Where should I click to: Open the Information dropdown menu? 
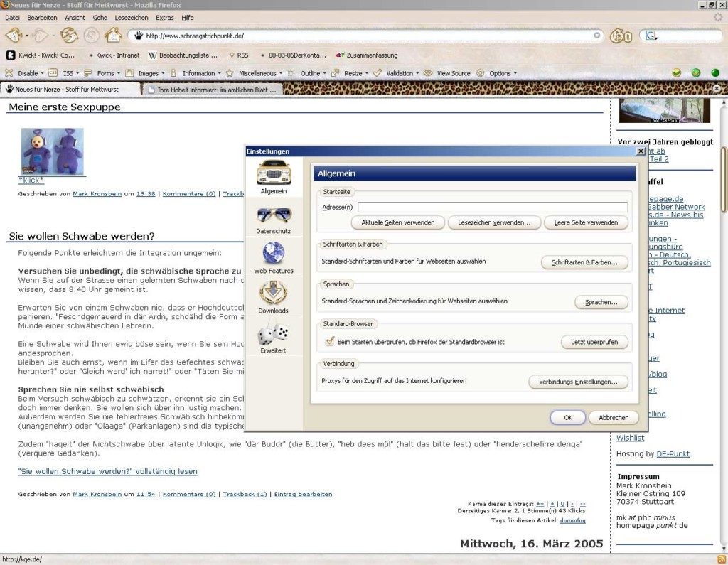[196, 73]
